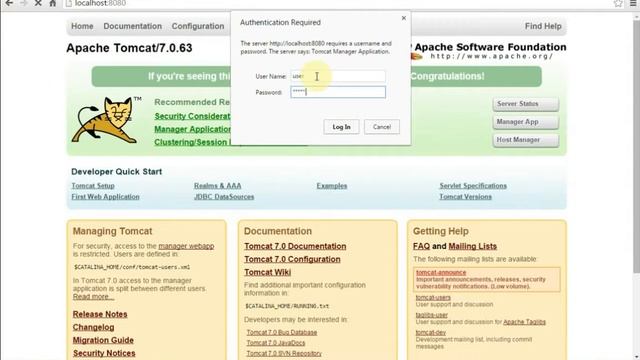640x360 pixels.
Task: Open Migration Guide link
Action: (x=103, y=340)
